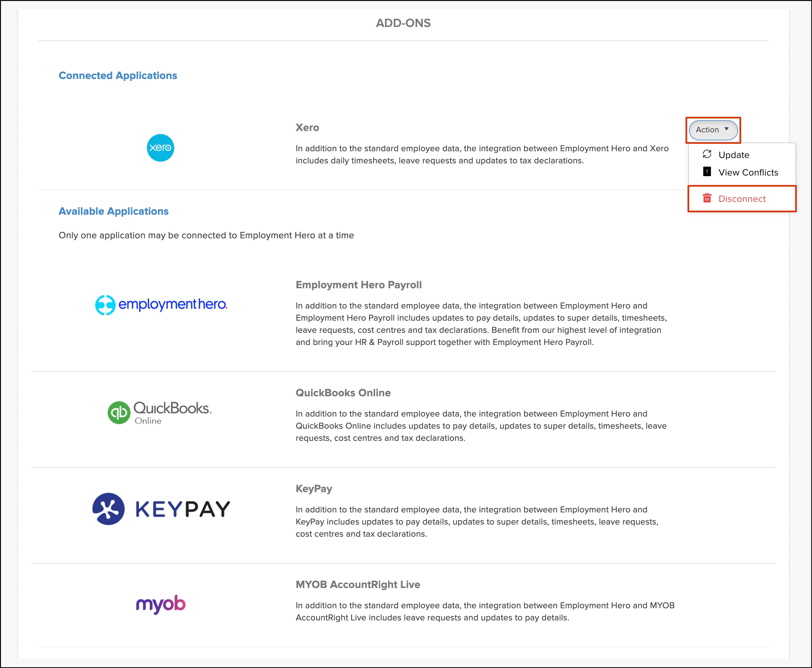Click the Xero logo
Viewport: 812px width, 668px height.
160,148
